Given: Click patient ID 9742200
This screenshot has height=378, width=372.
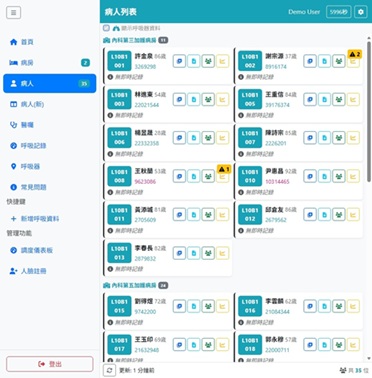Looking at the screenshot, I should tap(145, 312).
